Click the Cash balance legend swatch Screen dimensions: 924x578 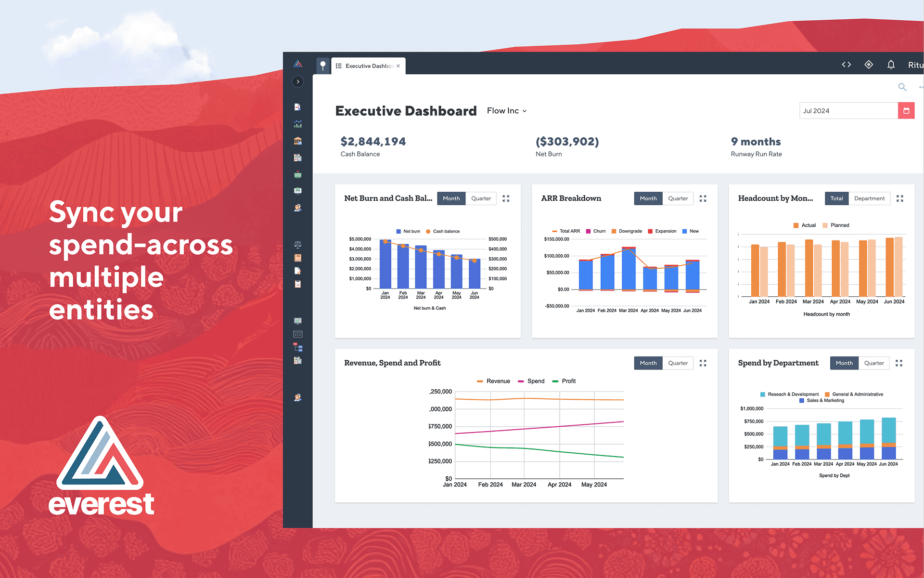click(x=428, y=232)
